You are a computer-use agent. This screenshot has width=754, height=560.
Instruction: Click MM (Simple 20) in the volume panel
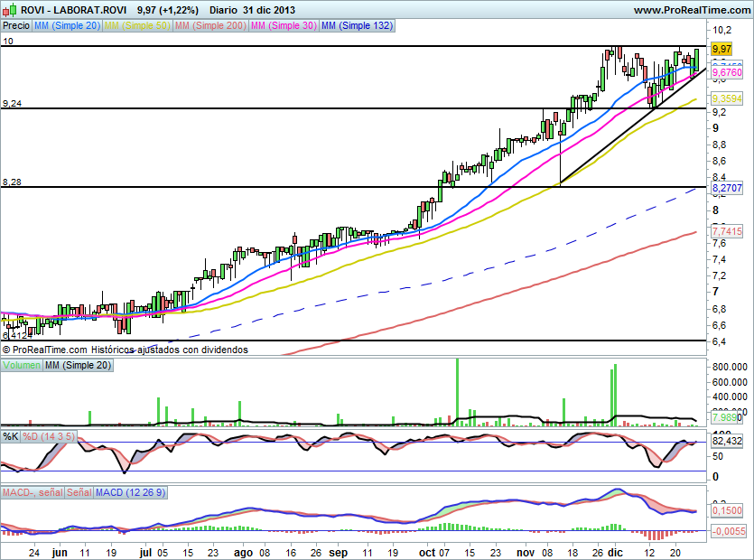click(77, 365)
